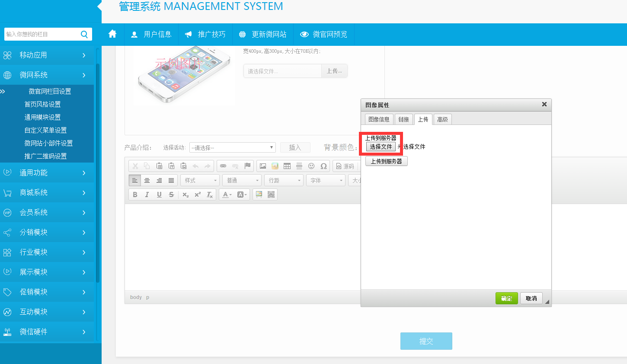Screen dimensions: 627x364
Task: Insert a table using the editor toolbar
Action: pos(287,166)
